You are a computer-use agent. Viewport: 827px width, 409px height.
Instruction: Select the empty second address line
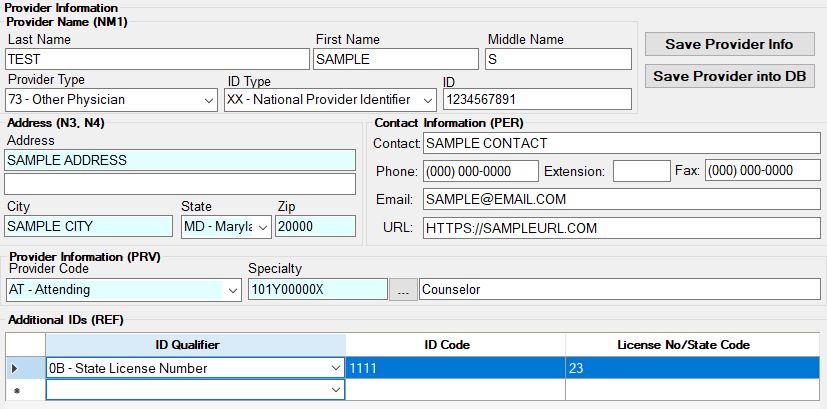click(180, 184)
